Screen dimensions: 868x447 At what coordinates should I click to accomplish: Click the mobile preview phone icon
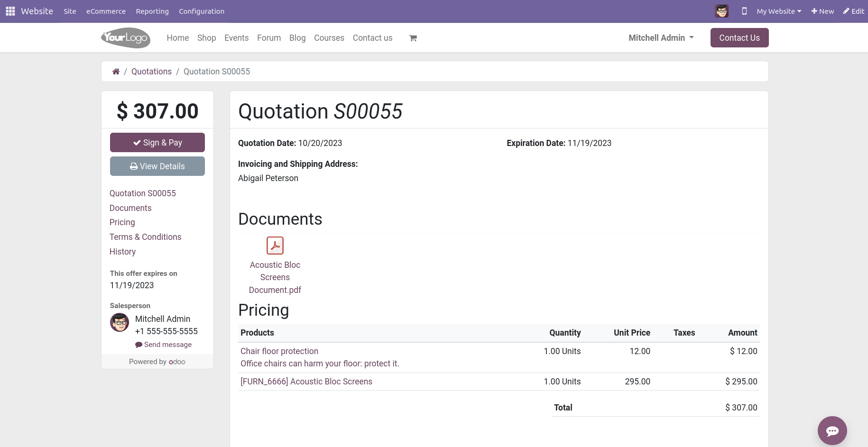(x=744, y=11)
